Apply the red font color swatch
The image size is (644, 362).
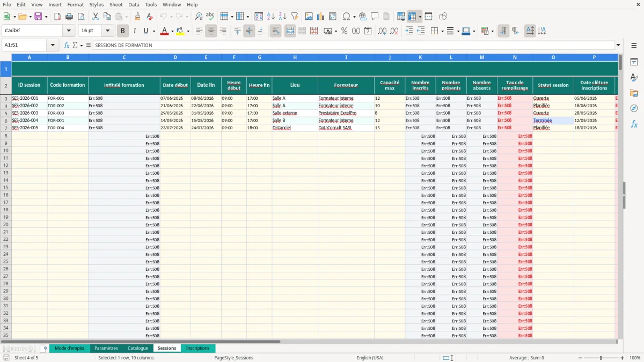click(164, 31)
